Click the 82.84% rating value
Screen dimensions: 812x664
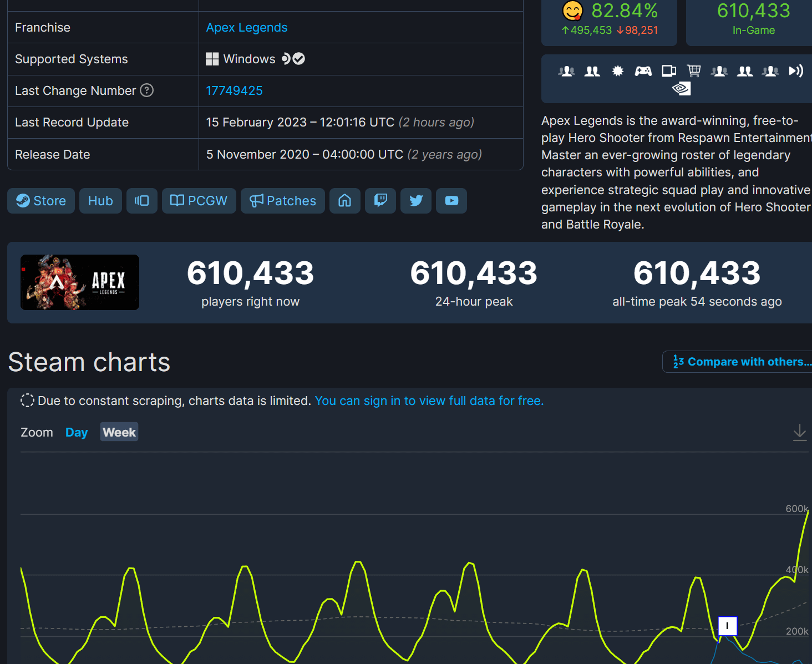pos(625,11)
